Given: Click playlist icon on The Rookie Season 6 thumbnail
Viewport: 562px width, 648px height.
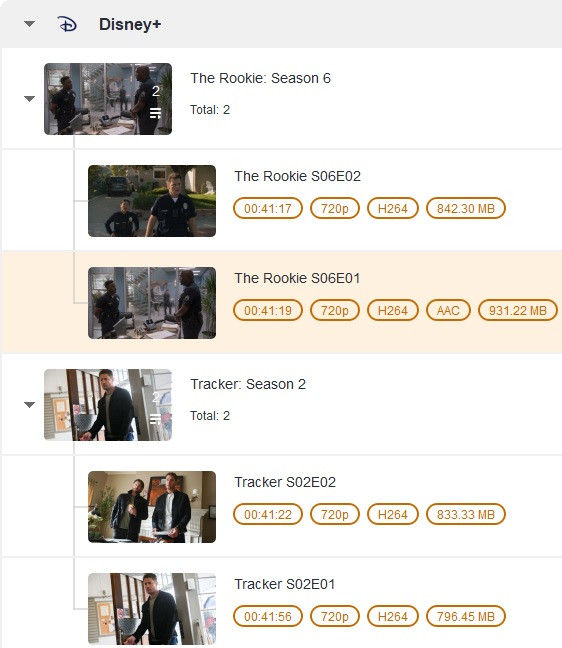Looking at the screenshot, I should click(x=155, y=113).
